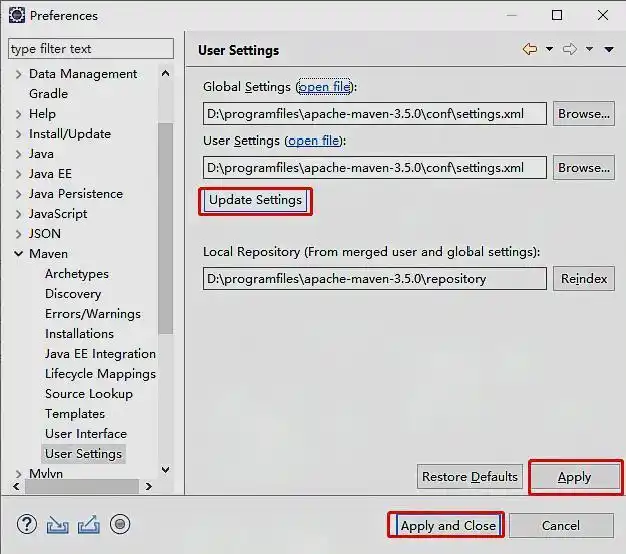Expand the Java Persistence tree node
The image size is (626, 554).
[x=18, y=194]
